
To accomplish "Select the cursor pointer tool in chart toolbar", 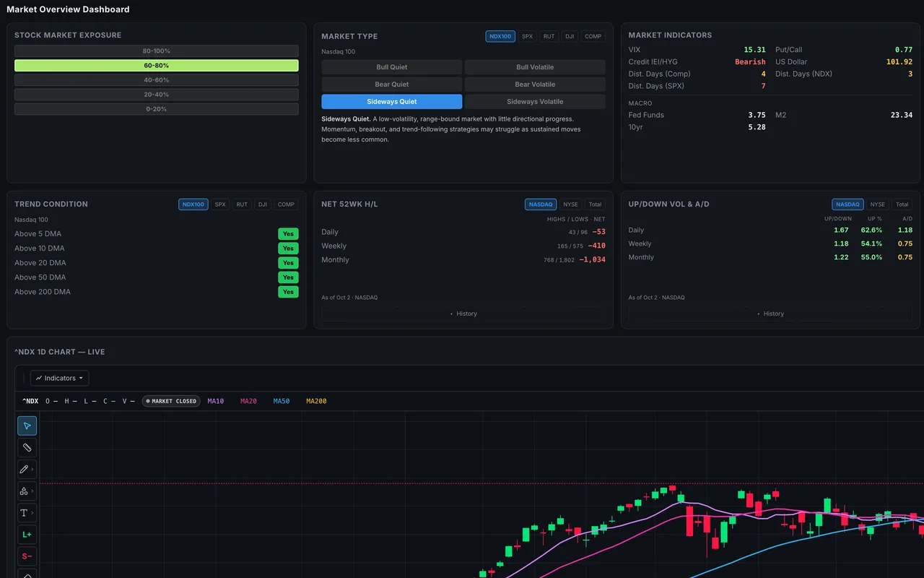I will coord(27,426).
